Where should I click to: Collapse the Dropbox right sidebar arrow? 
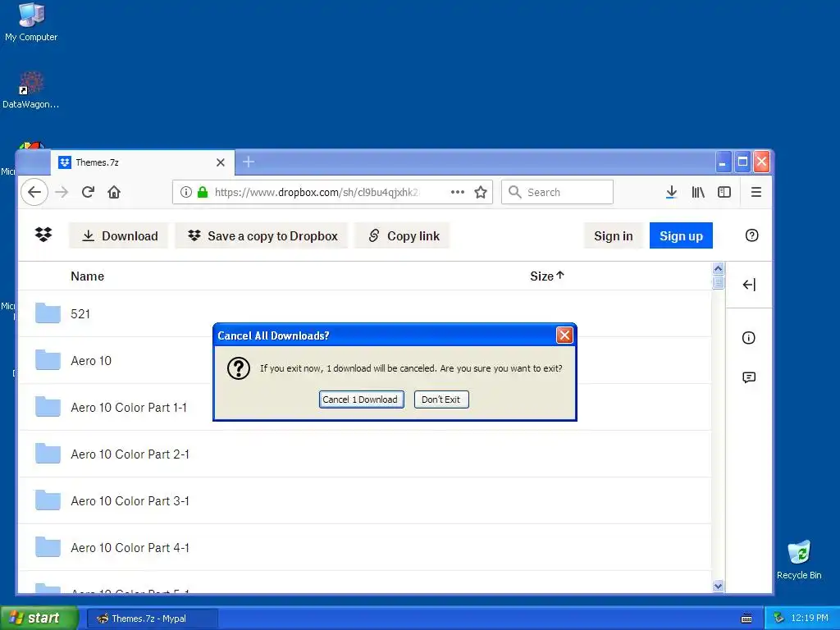pos(749,285)
